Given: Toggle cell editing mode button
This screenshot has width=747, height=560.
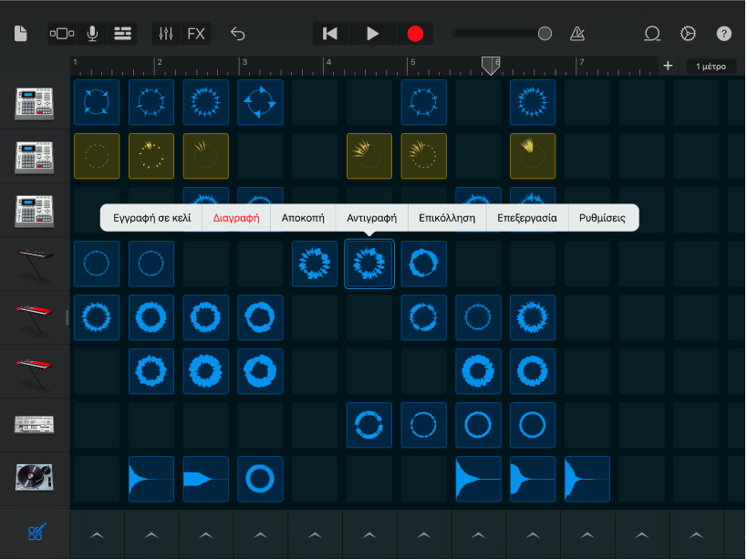Looking at the screenshot, I should point(36,534).
